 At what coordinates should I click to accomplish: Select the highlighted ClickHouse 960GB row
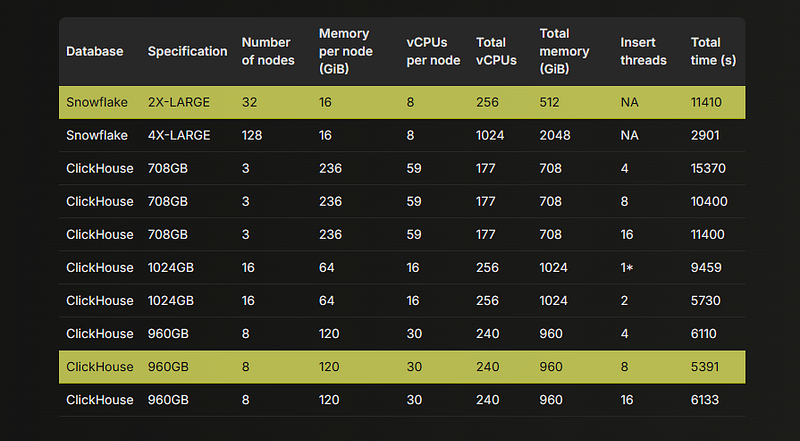402,366
